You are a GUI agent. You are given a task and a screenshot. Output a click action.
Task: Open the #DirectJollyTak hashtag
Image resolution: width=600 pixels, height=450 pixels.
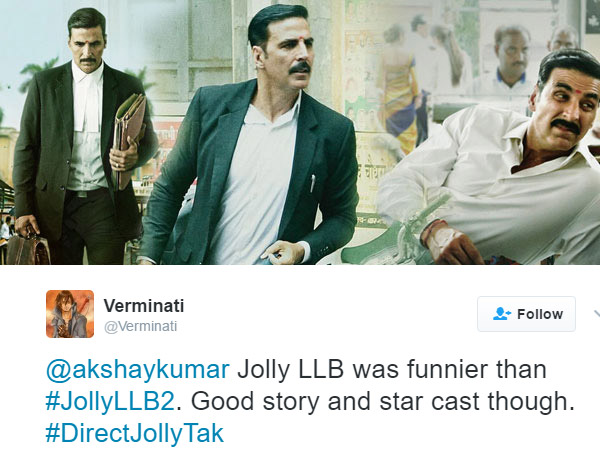[134, 434]
